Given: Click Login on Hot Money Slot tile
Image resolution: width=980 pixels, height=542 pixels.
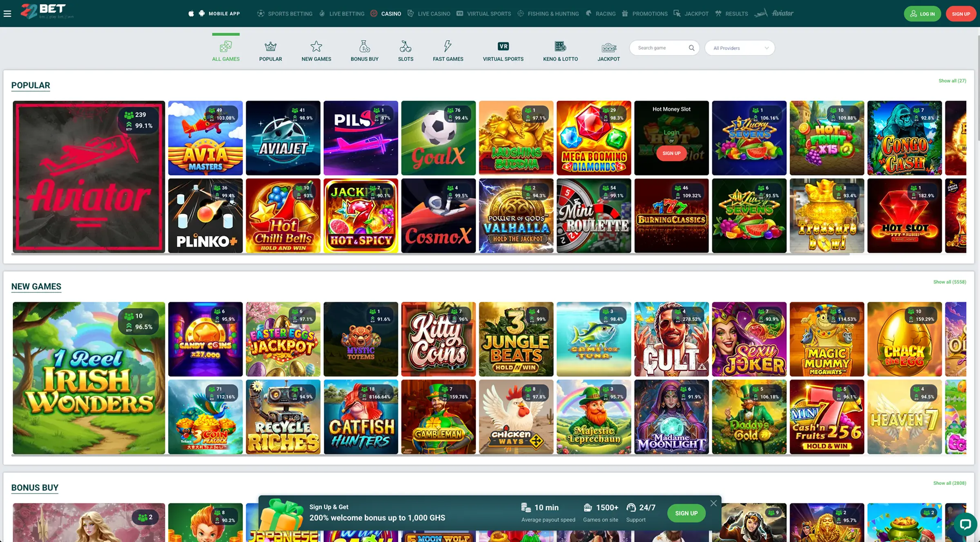Looking at the screenshot, I should [x=671, y=132].
